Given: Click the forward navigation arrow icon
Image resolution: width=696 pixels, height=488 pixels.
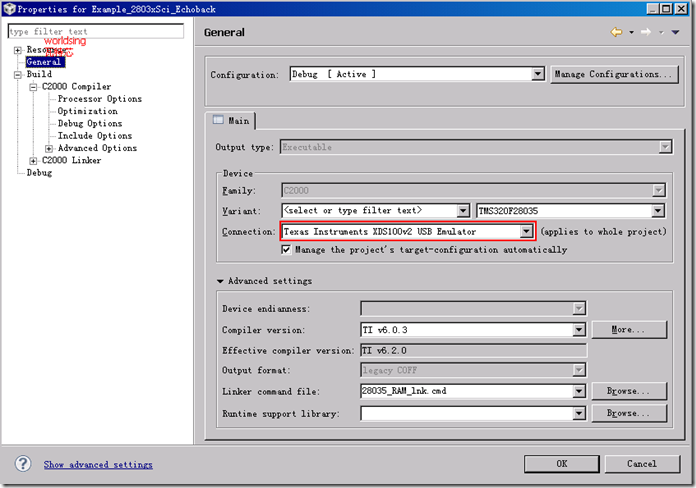Looking at the screenshot, I should pos(646,32).
